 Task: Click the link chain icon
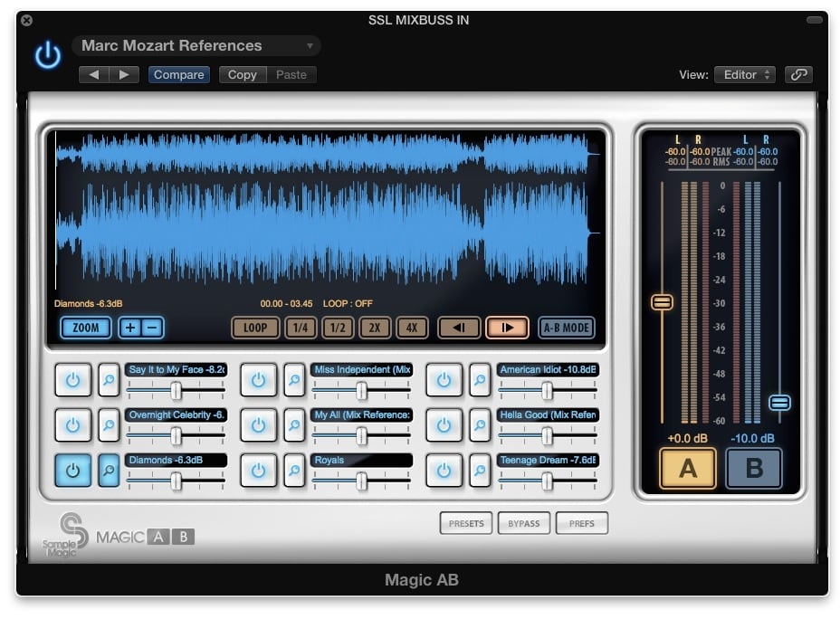pyautogui.click(x=798, y=75)
